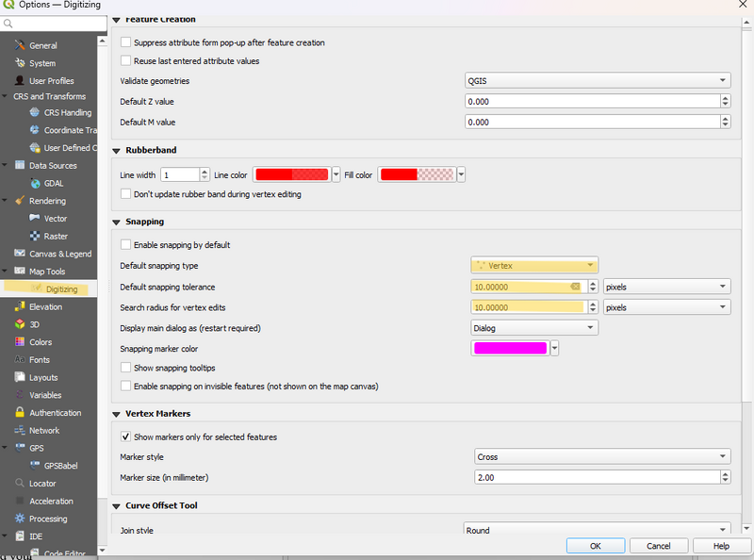
Task: Click OK to apply options
Action: click(x=596, y=546)
